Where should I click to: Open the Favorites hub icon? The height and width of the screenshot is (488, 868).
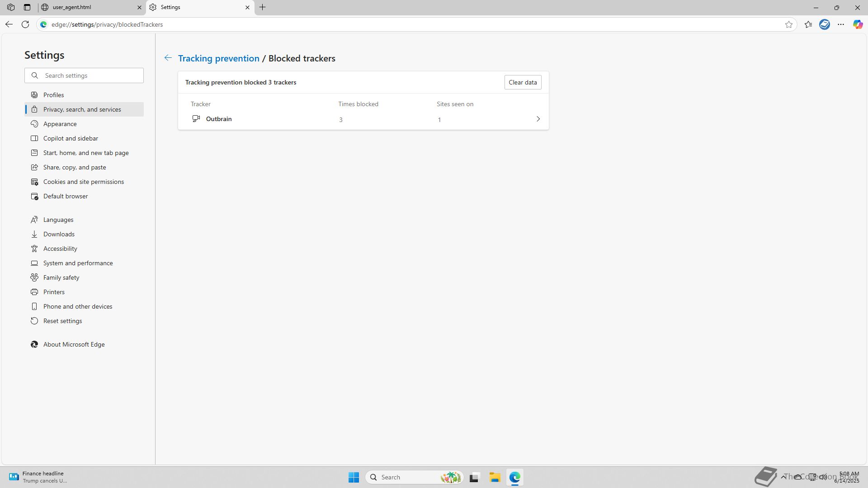[x=808, y=24]
